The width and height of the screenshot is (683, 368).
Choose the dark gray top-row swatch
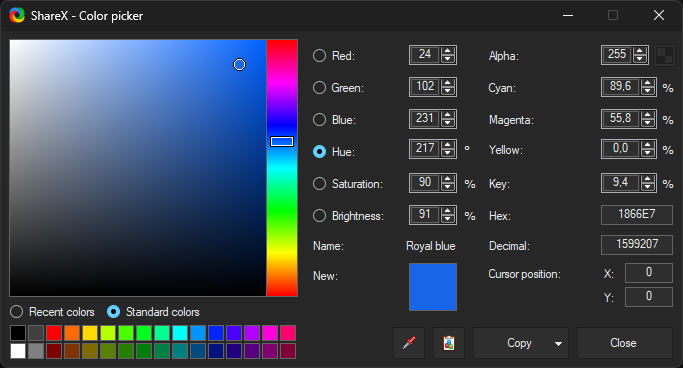pyautogui.click(x=36, y=333)
